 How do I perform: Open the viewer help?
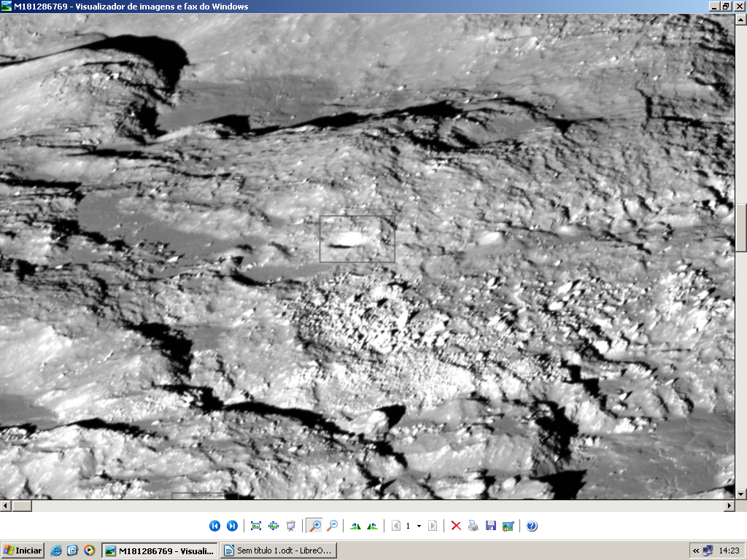[x=532, y=526]
